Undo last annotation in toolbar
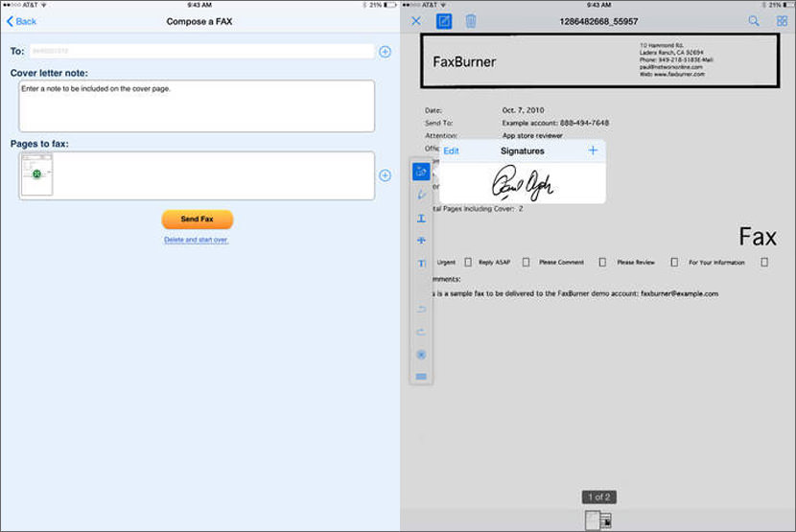The height and width of the screenshot is (532, 796). [421, 310]
